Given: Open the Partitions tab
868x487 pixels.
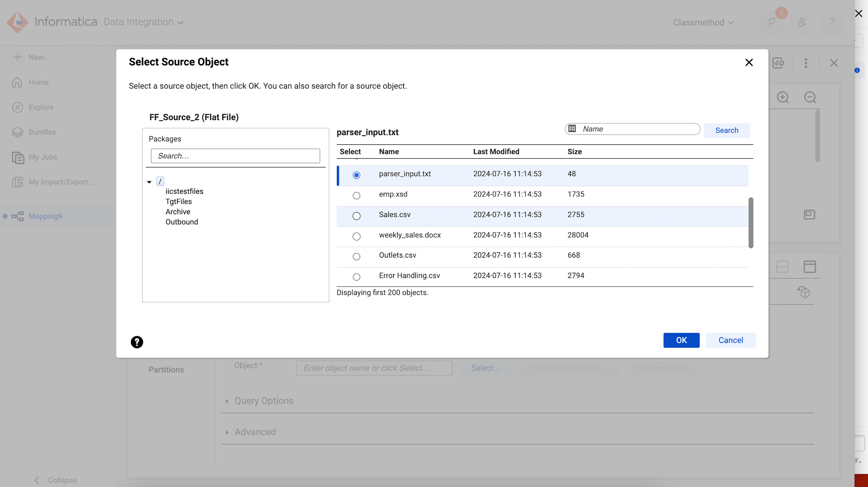Looking at the screenshot, I should 166,369.
